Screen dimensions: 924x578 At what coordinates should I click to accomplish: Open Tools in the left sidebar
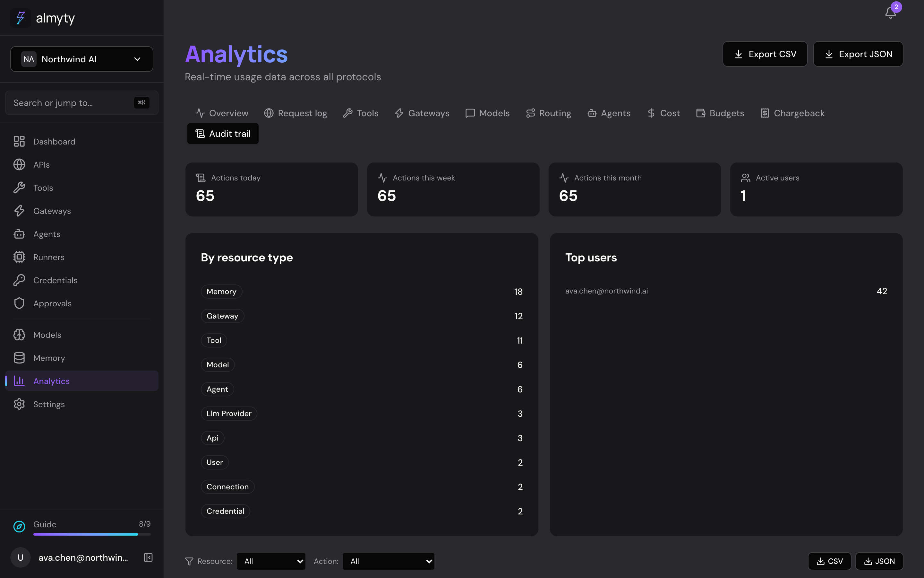click(x=82, y=188)
